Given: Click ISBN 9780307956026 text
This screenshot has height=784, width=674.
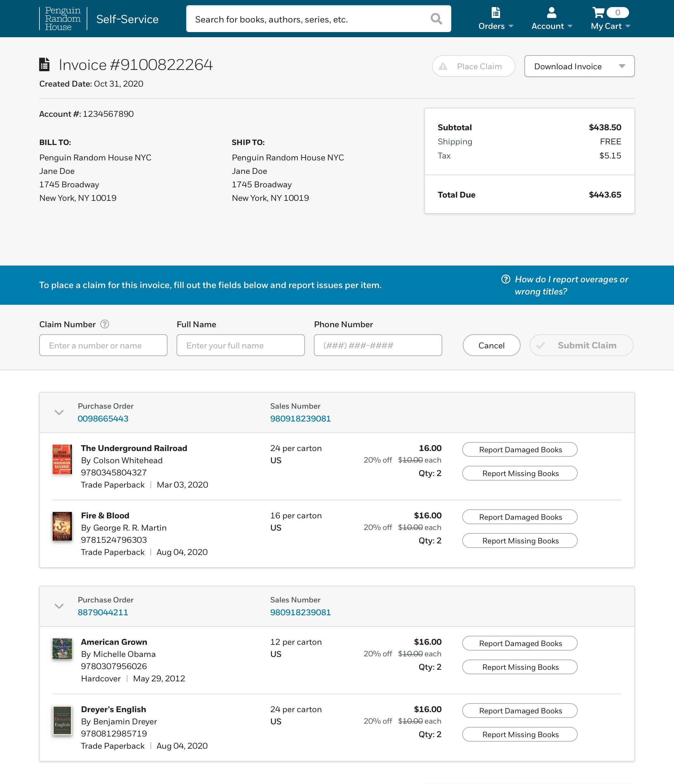Looking at the screenshot, I should pos(114,666).
